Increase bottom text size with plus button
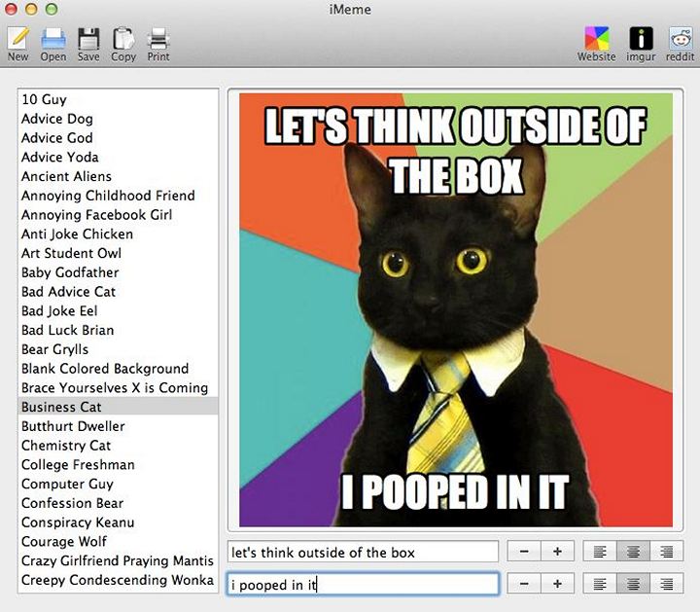This screenshot has width=700, height=612. [557, 584]
